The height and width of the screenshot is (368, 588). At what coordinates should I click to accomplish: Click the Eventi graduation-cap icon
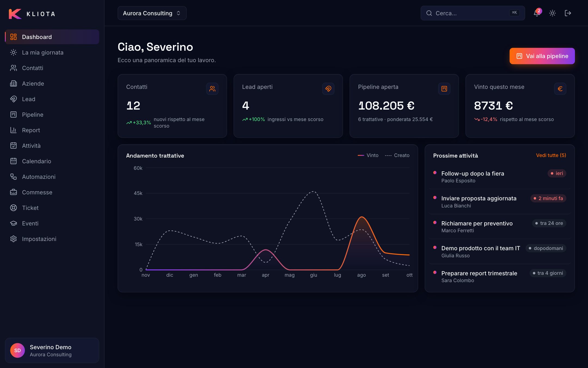pos(13,223)
